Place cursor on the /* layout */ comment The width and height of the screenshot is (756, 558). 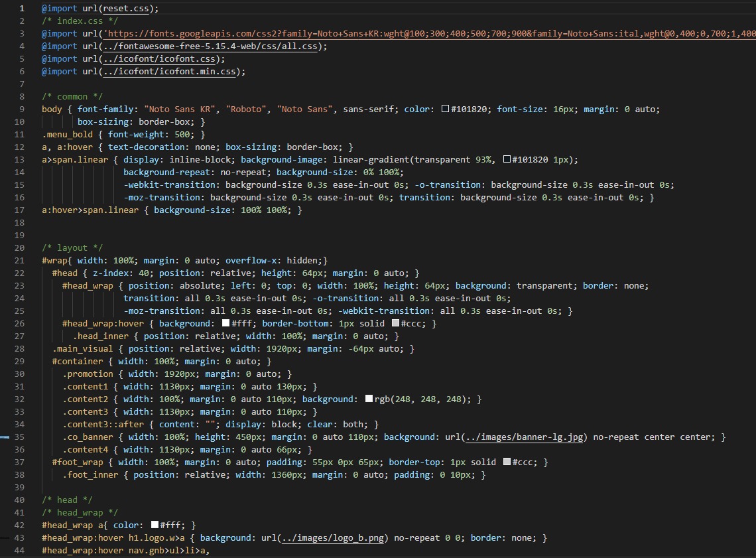(x=72, y=248)
